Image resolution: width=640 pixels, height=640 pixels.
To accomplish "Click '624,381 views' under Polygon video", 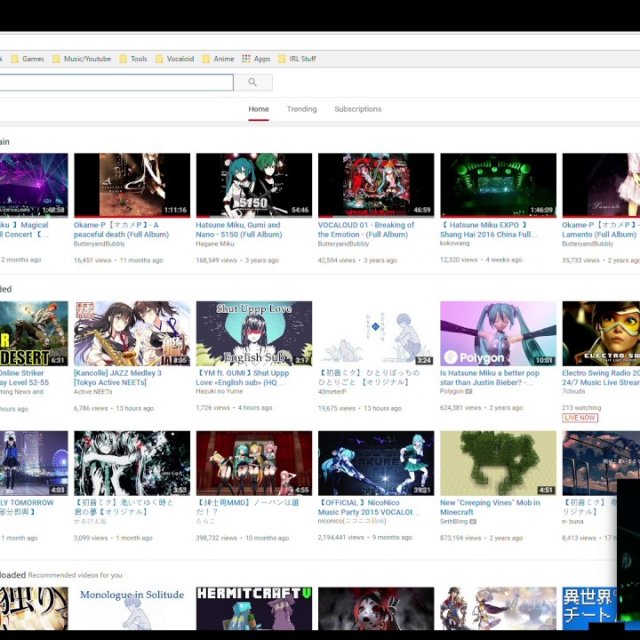I will [460, 408].
